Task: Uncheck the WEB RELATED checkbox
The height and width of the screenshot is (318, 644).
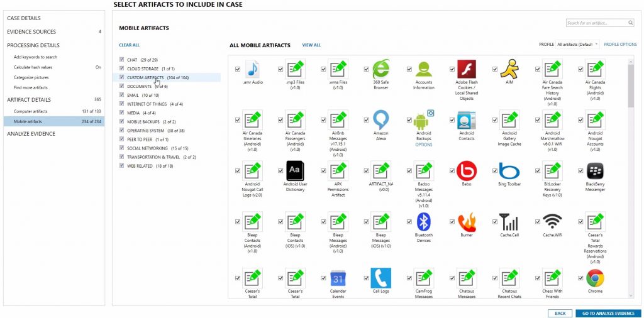Action: pos(121,166)
